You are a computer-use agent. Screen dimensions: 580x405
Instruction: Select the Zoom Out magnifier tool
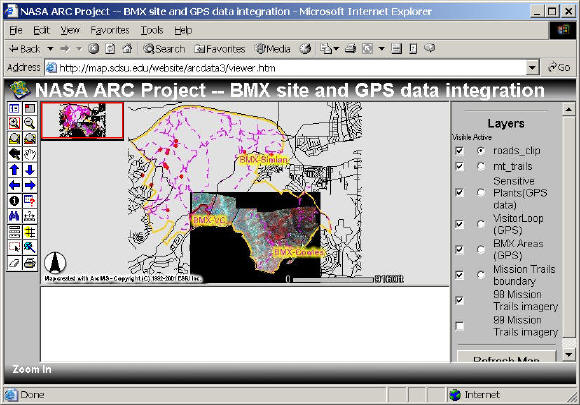30,123
